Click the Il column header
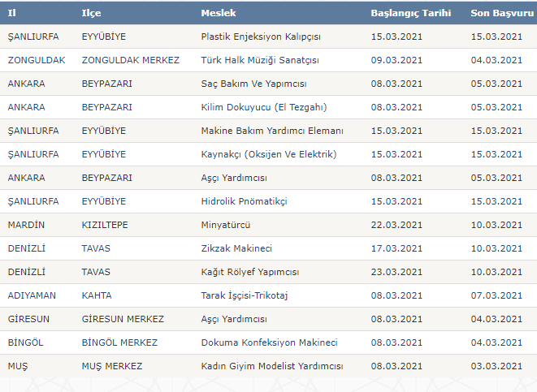537x392 pixels. point(11,14)
